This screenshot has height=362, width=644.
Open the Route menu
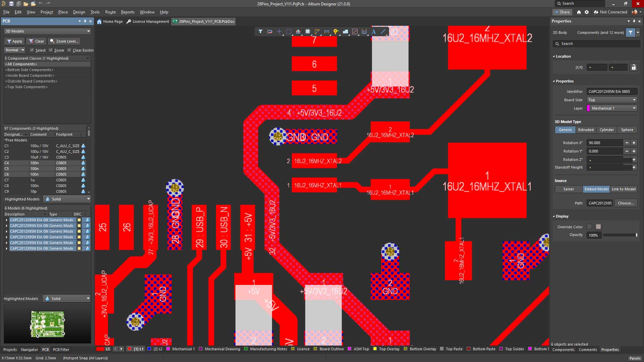(110, 12)
